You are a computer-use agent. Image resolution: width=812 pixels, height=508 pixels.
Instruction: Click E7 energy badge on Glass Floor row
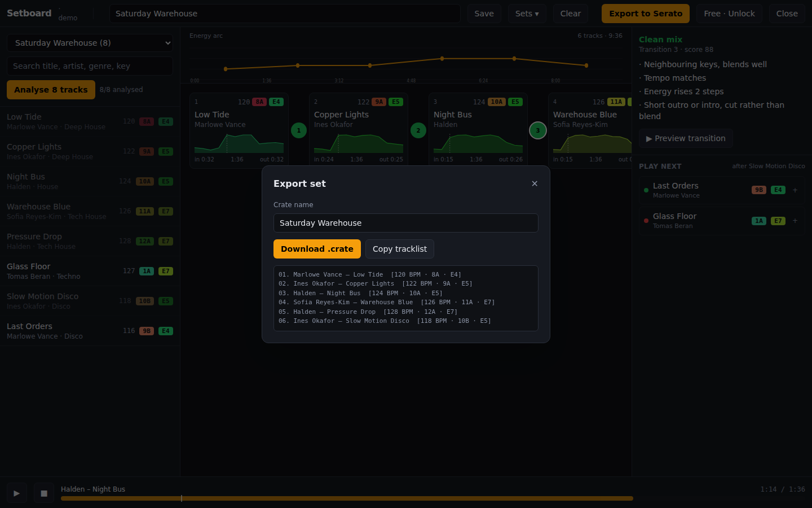coord(166,271)
